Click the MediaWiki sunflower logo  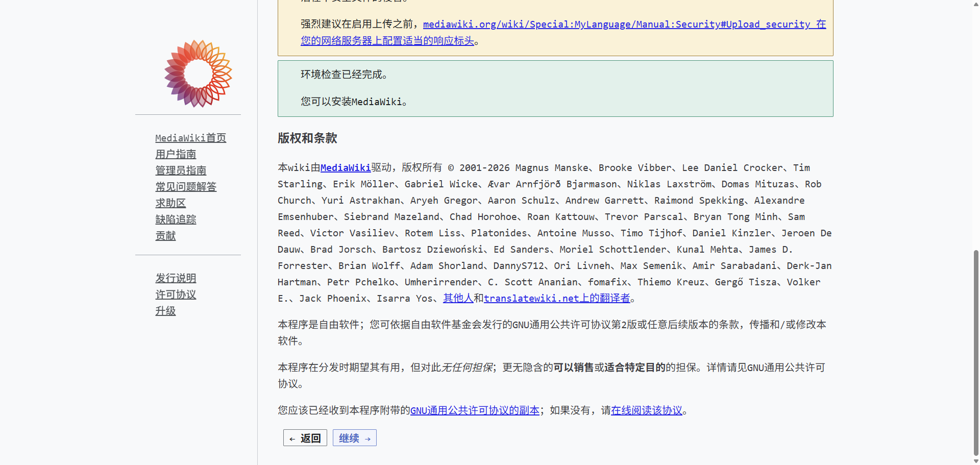pos(198,74)
